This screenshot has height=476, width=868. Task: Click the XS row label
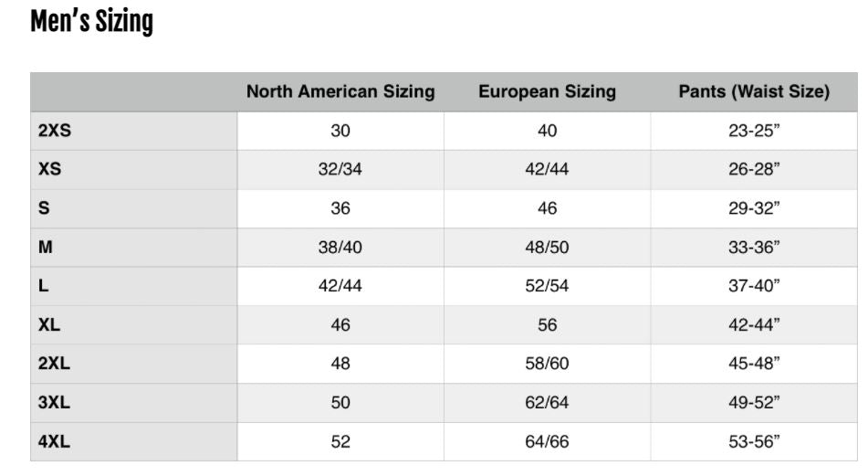(x=49, y=170)
